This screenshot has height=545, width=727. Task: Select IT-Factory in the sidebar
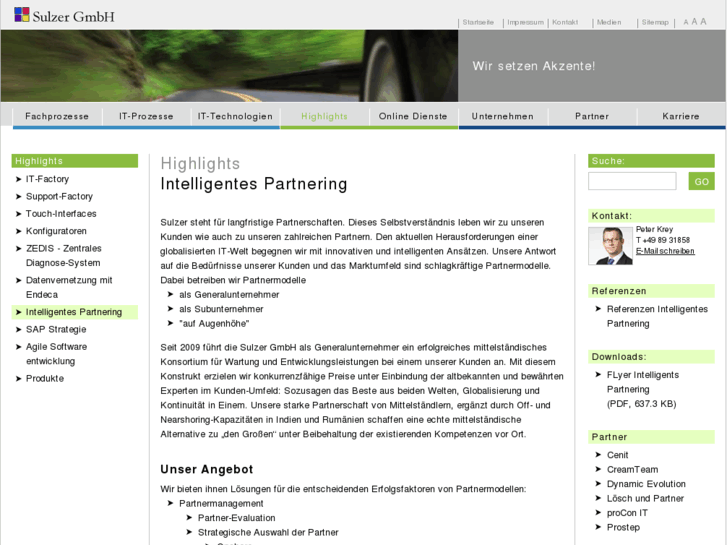click(x=47, y=179)
